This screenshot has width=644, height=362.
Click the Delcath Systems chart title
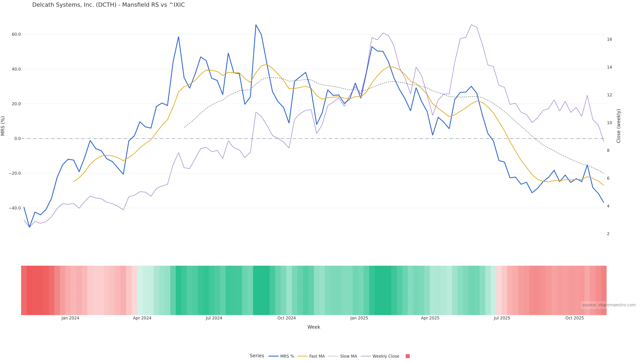(109, 5)
